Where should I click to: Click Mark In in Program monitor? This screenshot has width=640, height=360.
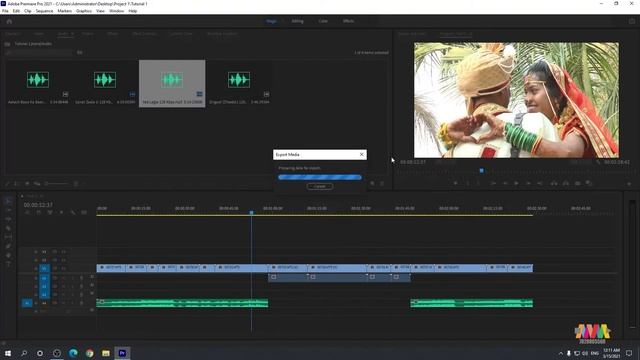point(468,184)
